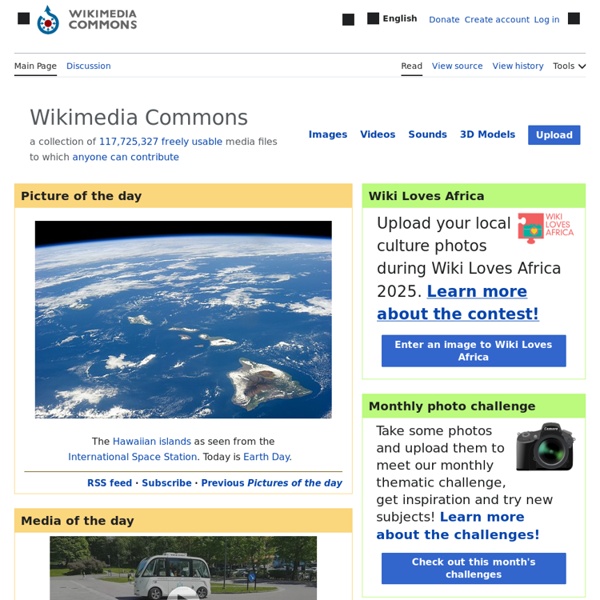Open the main menu sidebar icon
The height and width of the screenshot is (600, 600).
pyautogui.click(x=24, y=18)
